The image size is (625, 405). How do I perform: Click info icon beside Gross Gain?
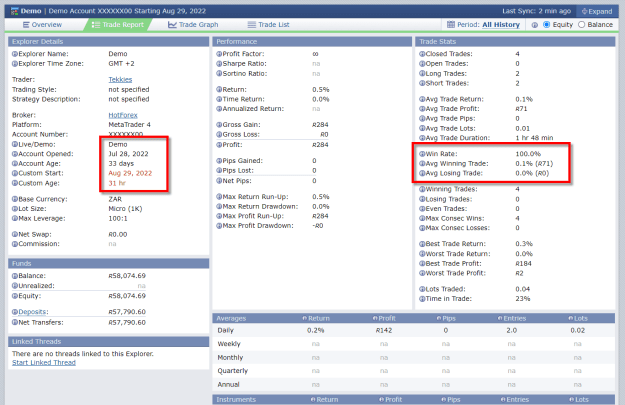pyautogui.click(x=219, y=125)
